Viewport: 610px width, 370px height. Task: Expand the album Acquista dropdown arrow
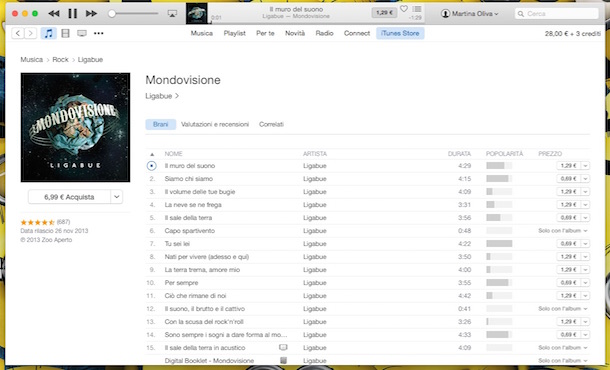(x=117, y=197)
